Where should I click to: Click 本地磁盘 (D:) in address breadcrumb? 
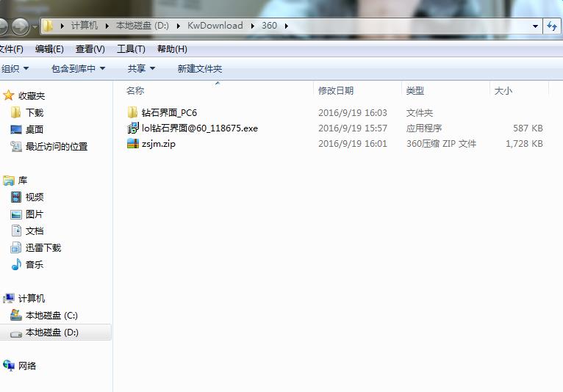coord(142,26)
